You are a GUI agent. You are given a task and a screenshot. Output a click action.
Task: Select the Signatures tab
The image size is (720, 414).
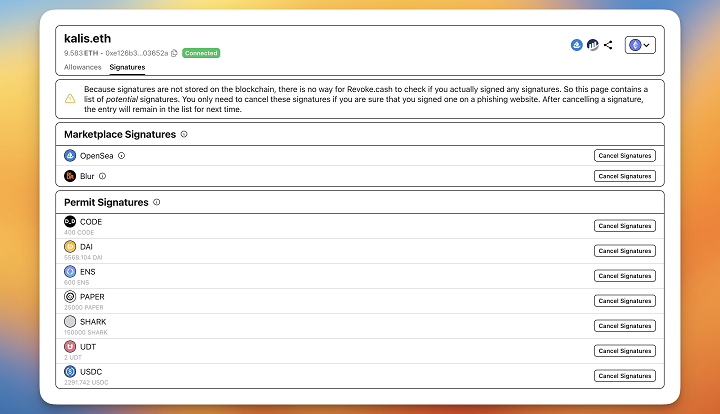click(x=127, y=67)
